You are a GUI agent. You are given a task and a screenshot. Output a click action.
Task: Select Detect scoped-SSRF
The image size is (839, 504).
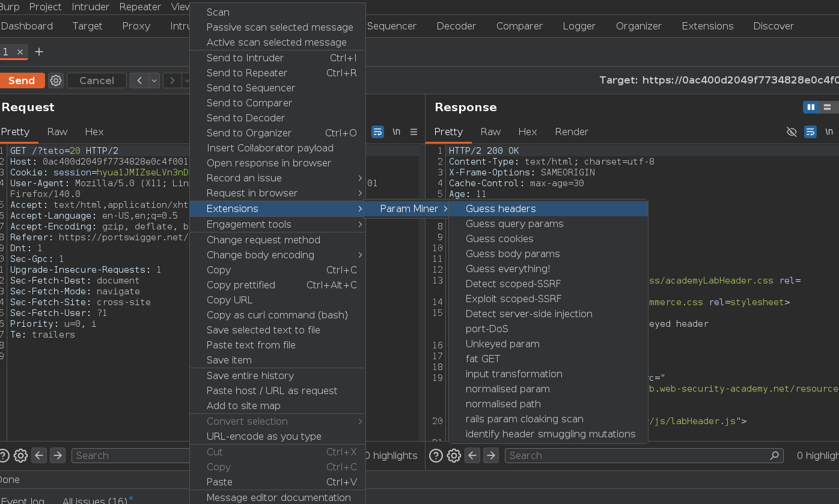[548, 284]
